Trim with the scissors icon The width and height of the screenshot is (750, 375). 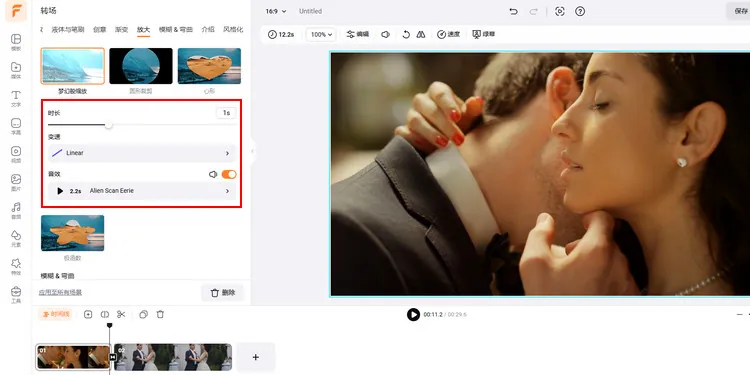[x=121, y=314]
